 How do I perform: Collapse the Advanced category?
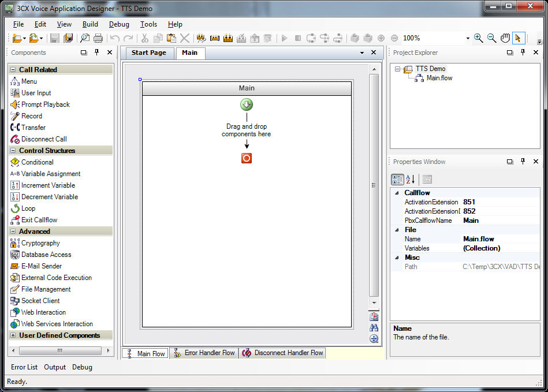13,232
